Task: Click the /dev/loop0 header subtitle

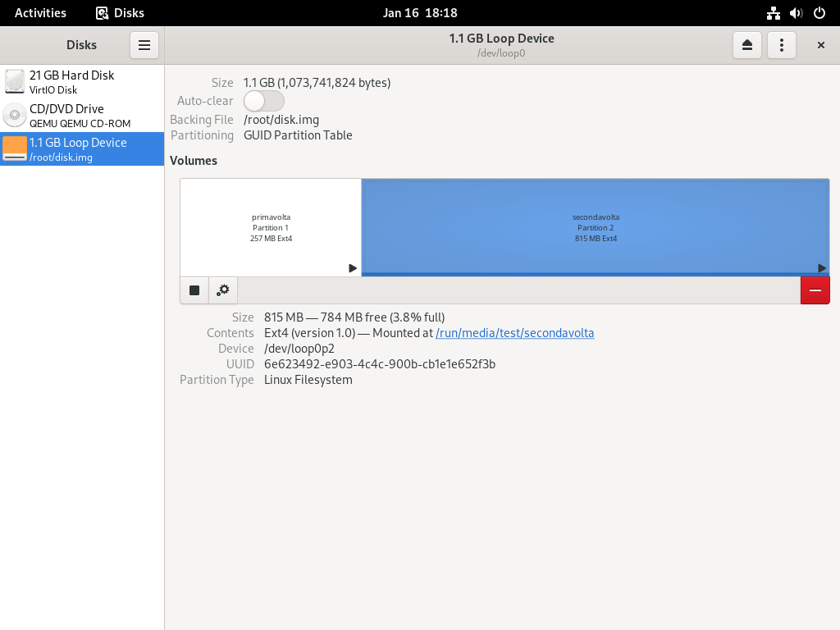Action: tap(501, 53)
